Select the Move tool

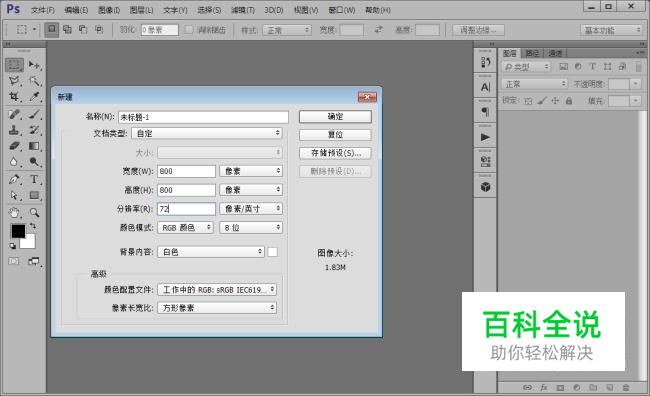point(34,65)
